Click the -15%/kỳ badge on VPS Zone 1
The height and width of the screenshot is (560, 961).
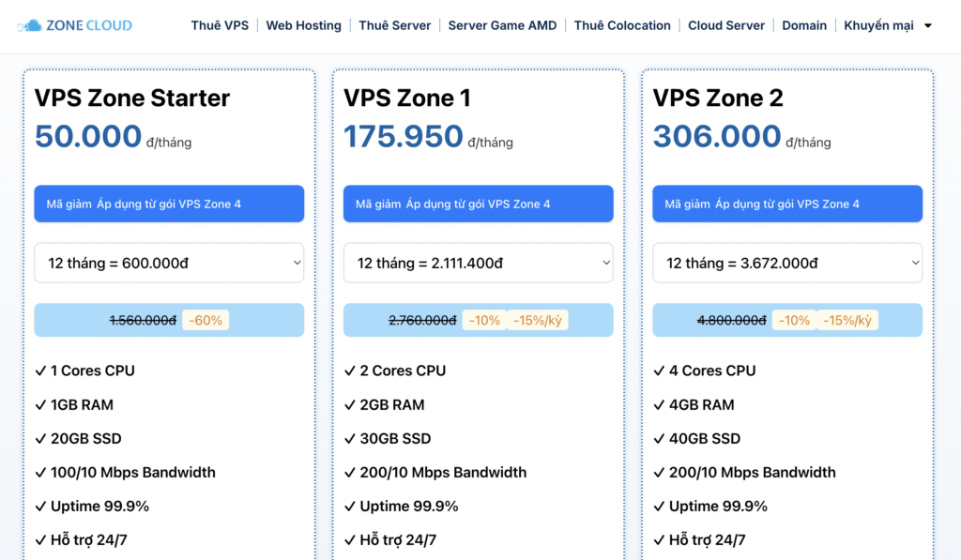(x=537, y=320)
